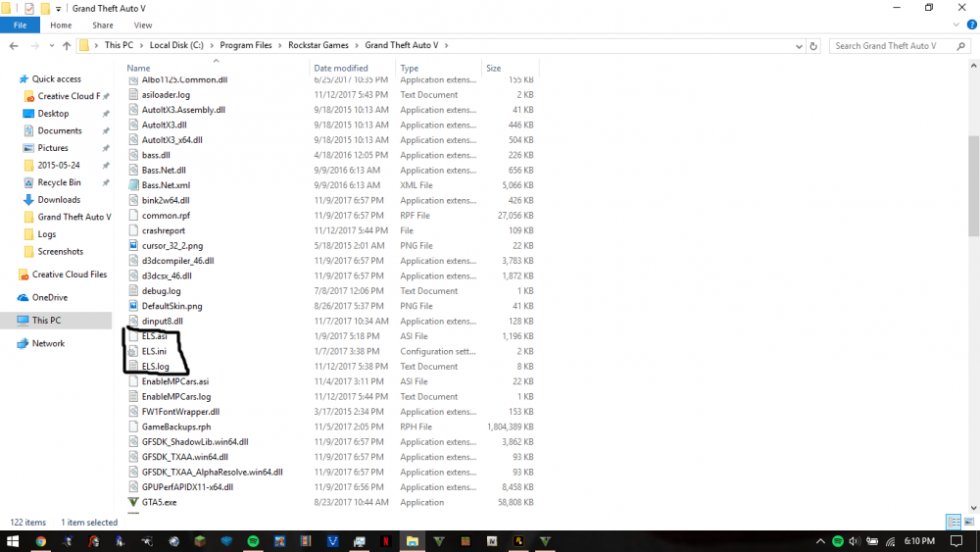The image size is (980, 552).
Task: Select the file named ELS.ini
Action: 154,351
